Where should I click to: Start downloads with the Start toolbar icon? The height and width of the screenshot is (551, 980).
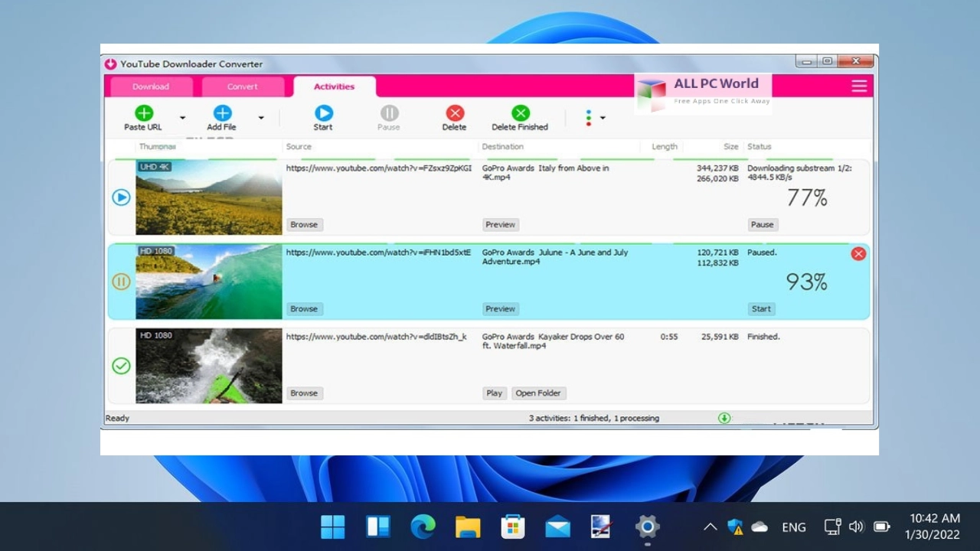[323, 113]
